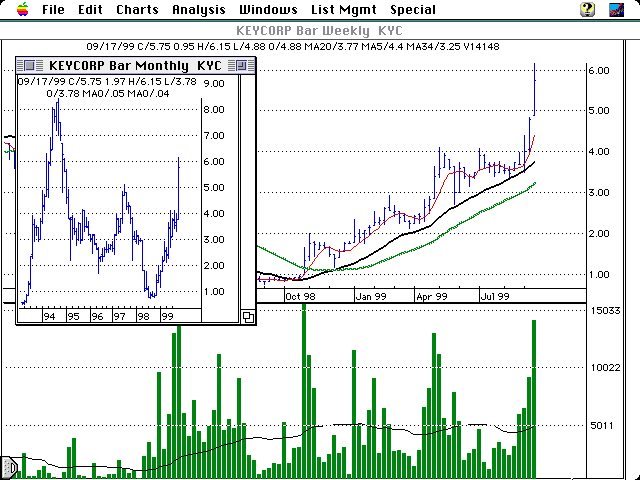Click the zoom box of the Monthly window
Screen dimensions: 640x480
point(241,65)
